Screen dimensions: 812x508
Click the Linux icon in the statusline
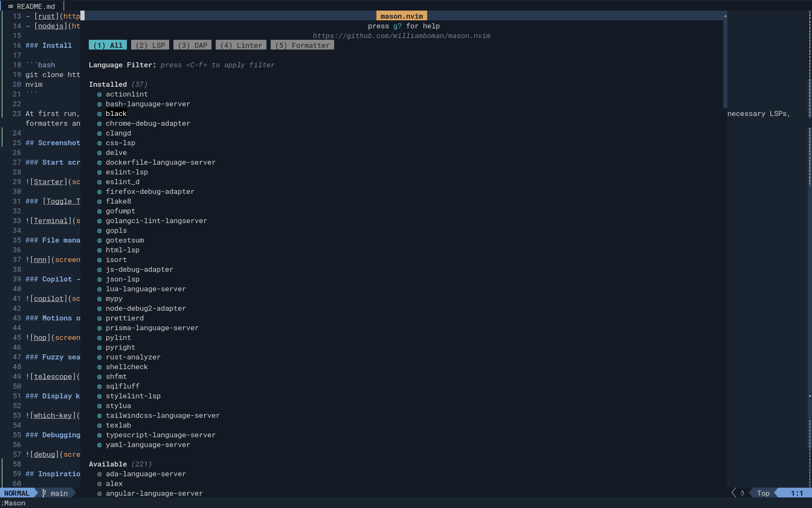point(743,493)
